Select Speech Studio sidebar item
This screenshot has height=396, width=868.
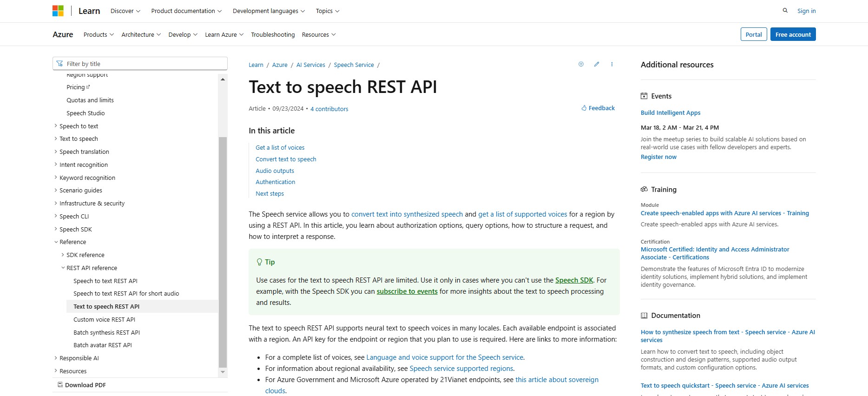(x=85, y=113)
